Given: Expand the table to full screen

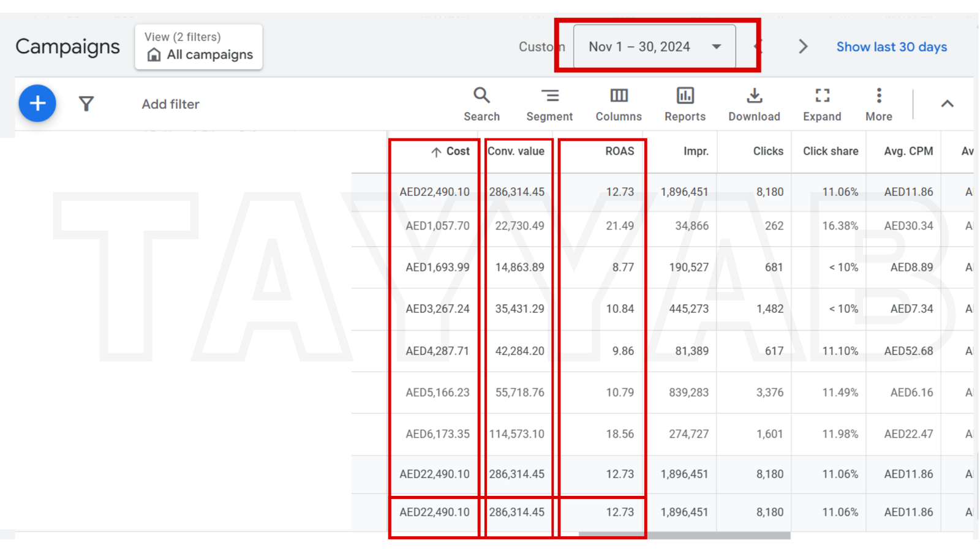Looking at the screenshot, I should 822,104.
